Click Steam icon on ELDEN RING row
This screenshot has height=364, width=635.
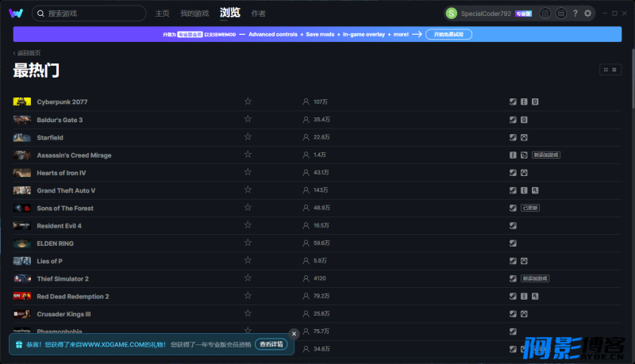pyautogui.click(x=513, y=243)
